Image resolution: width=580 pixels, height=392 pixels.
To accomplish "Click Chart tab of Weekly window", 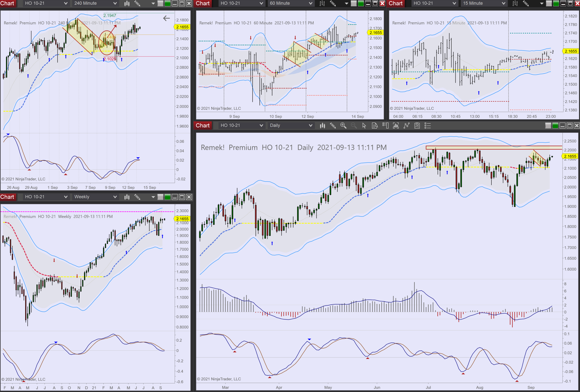I will [7, 197].
